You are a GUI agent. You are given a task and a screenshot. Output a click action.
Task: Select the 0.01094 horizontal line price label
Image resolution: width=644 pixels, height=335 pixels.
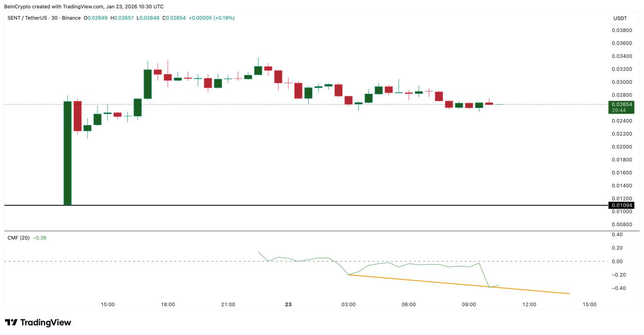(x=621, y=205)
